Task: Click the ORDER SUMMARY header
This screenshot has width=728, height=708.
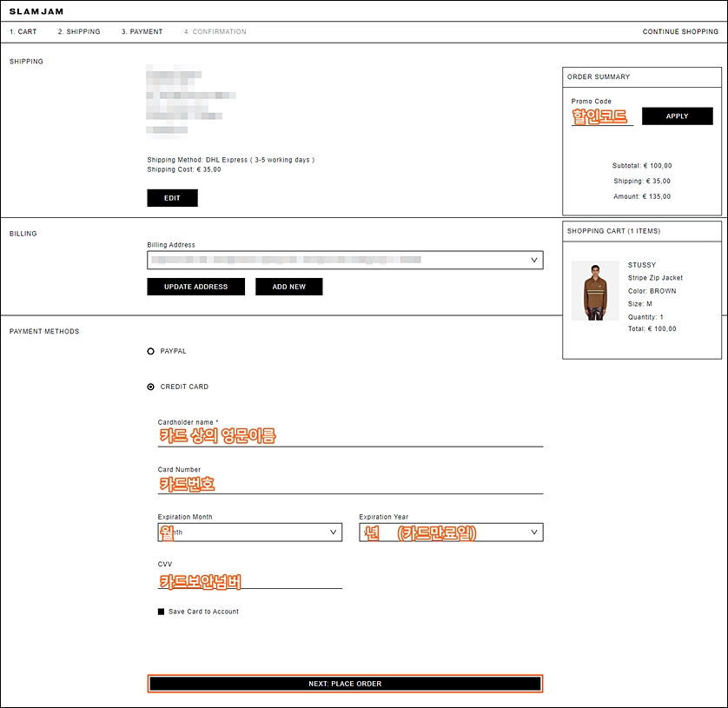Action: pos(599,77)
